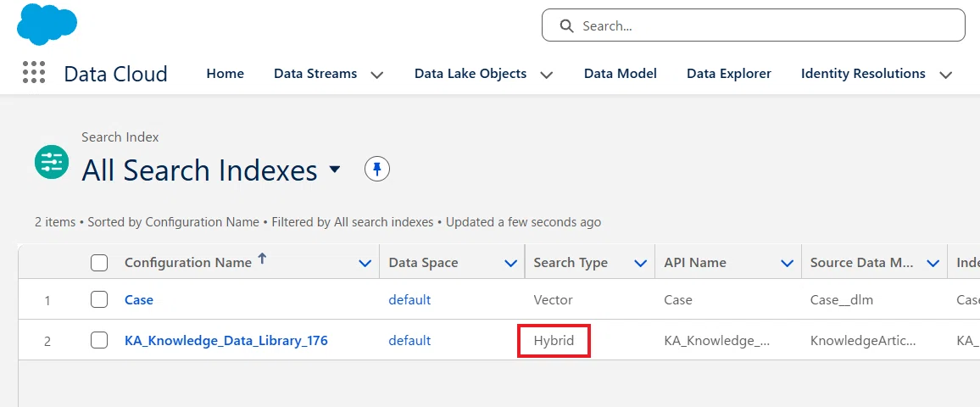Open the Case search index link

139,299
